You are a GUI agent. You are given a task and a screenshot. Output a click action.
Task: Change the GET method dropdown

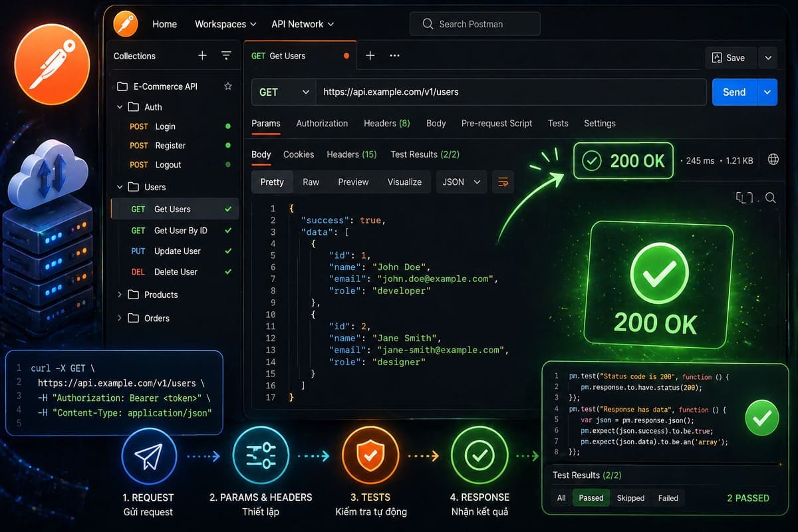pyautogui.click(x=284, y=92)
